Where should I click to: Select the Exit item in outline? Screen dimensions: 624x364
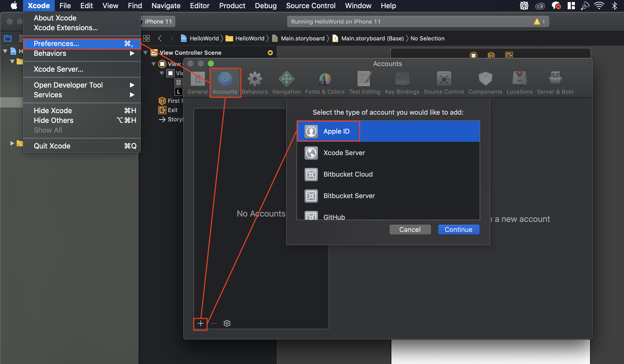[168, 110]
